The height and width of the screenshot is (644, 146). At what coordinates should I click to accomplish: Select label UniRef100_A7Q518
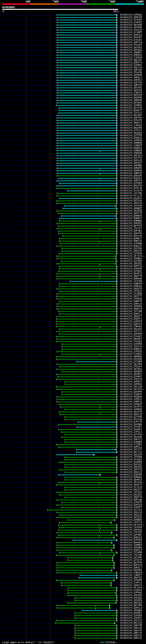tap(131, 590)
